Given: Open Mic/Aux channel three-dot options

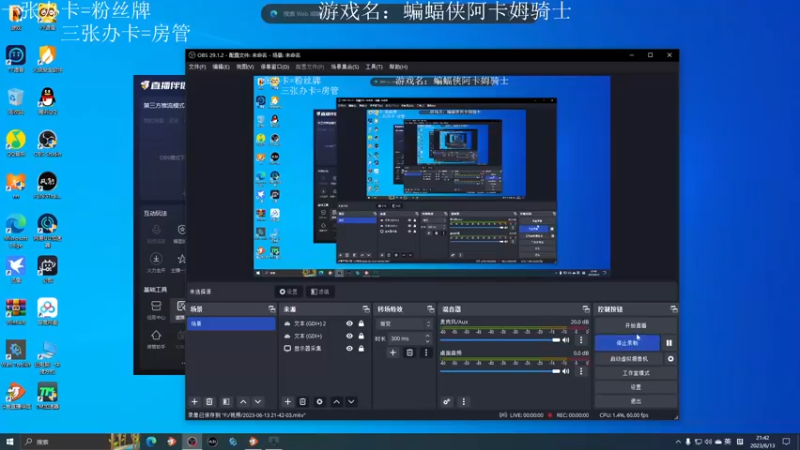Looking at the screenshot, I should tap(581, 340).
